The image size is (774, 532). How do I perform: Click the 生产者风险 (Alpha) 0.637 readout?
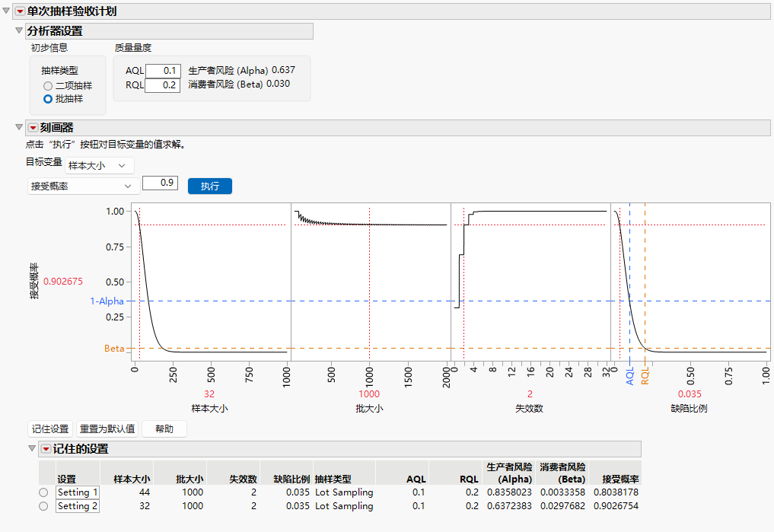pyautogui.click(x=242, y=71)
